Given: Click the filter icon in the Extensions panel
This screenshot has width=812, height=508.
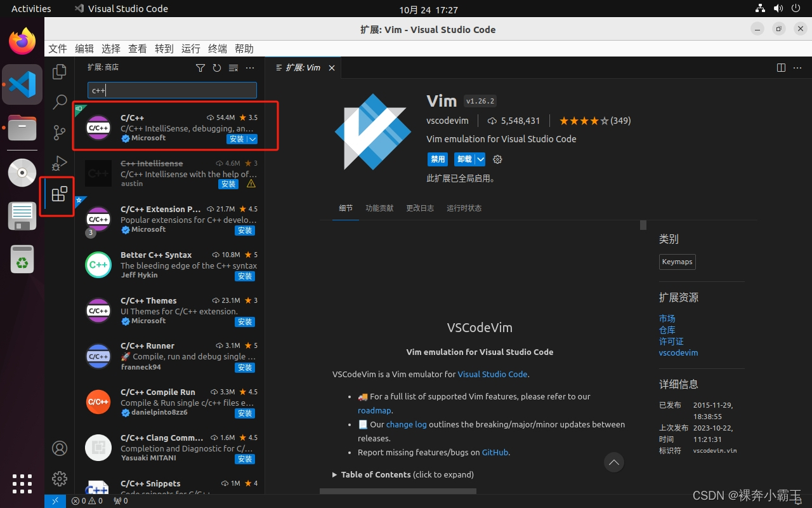Looking at the screenshot, I should point(200,67).
